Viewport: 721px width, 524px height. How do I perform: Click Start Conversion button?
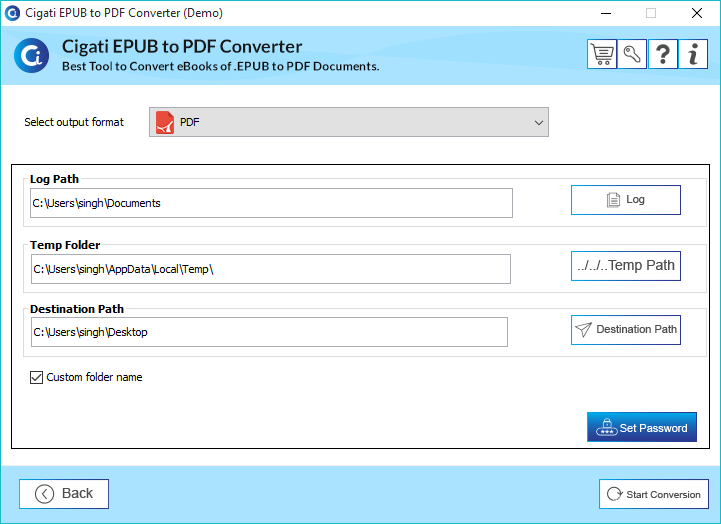pos(653,494)
